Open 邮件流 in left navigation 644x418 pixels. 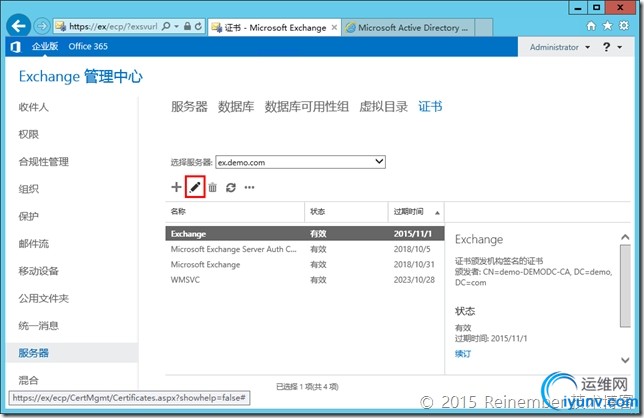tap(33, 244)
